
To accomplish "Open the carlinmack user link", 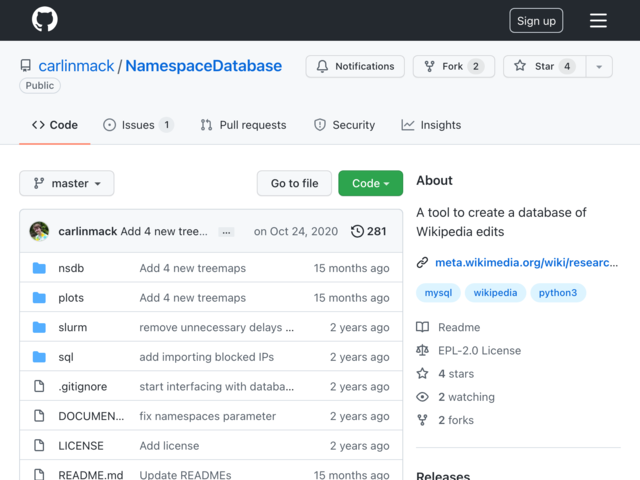I will 76,66.
